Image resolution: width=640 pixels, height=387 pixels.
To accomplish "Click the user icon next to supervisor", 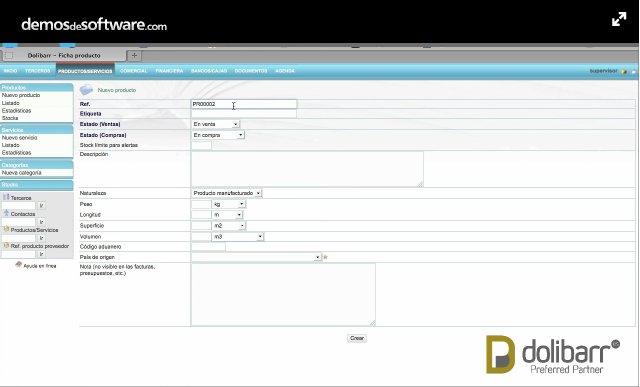I will coord(624,71).
